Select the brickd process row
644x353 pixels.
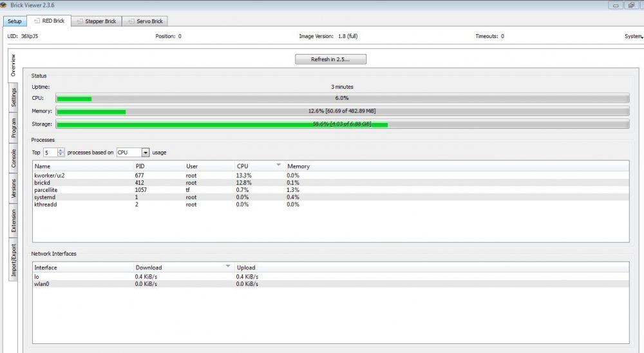coord(193,182)
